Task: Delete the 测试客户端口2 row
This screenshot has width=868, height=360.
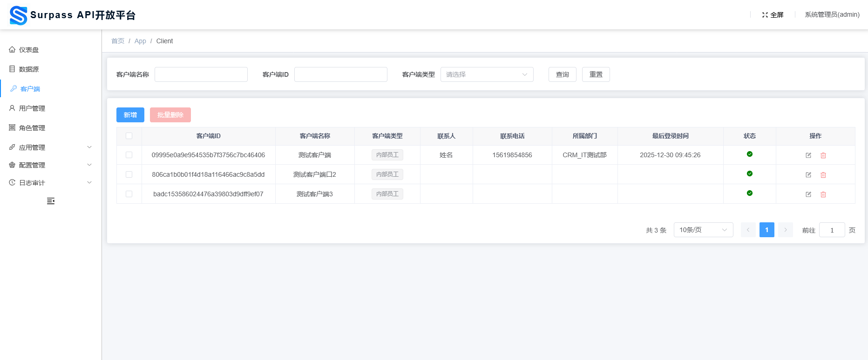Action: (823, 175)
